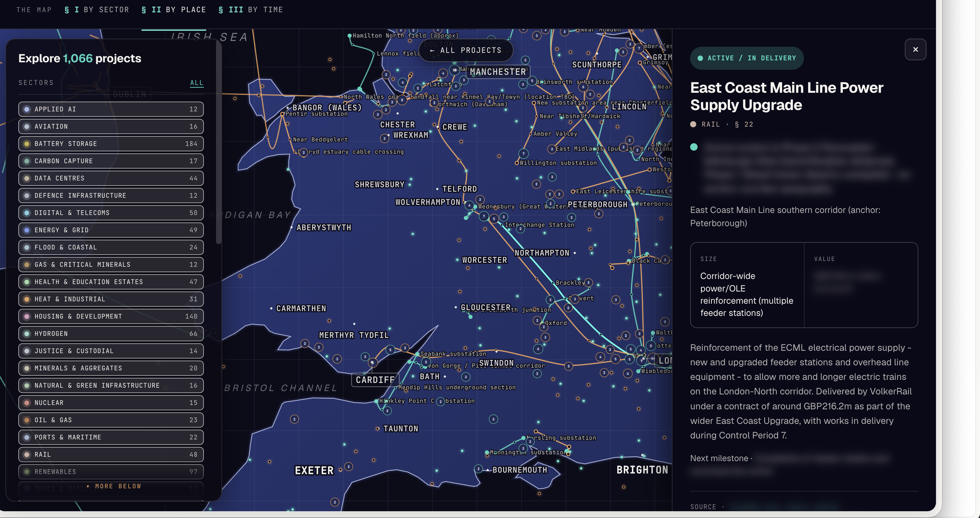Filter by Rail sector

pos(111,454)
